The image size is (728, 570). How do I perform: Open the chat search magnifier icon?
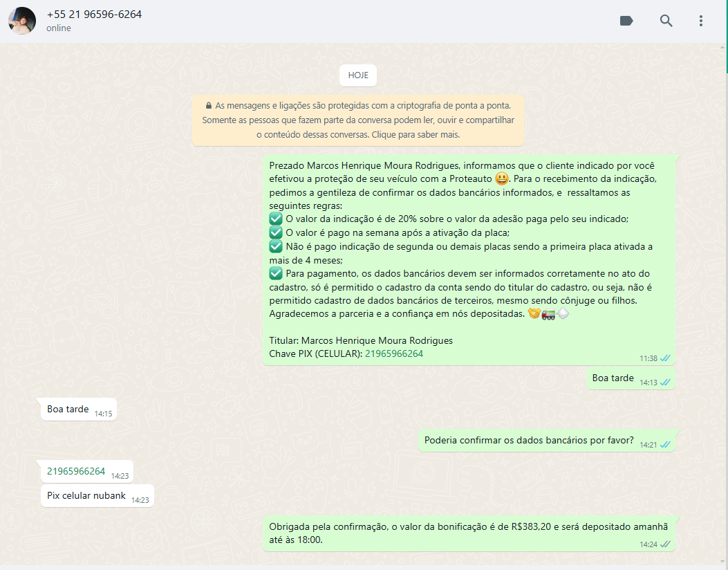click(x=666, y=21)
